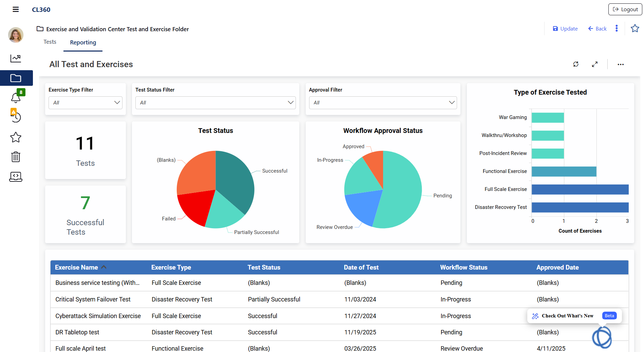Open the vertical three-dot folder menu
Screen dimensions: 644x352
pos(617,28)
